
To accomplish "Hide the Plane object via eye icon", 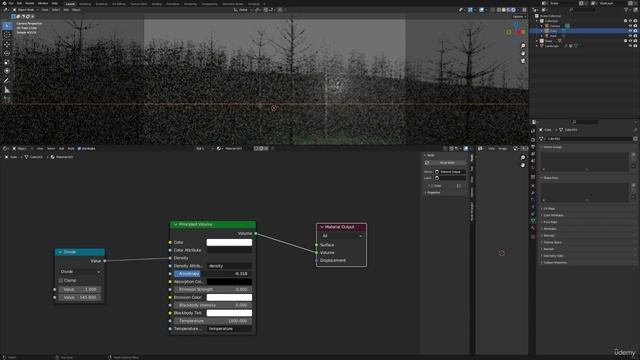I will (x=630, y=36).
